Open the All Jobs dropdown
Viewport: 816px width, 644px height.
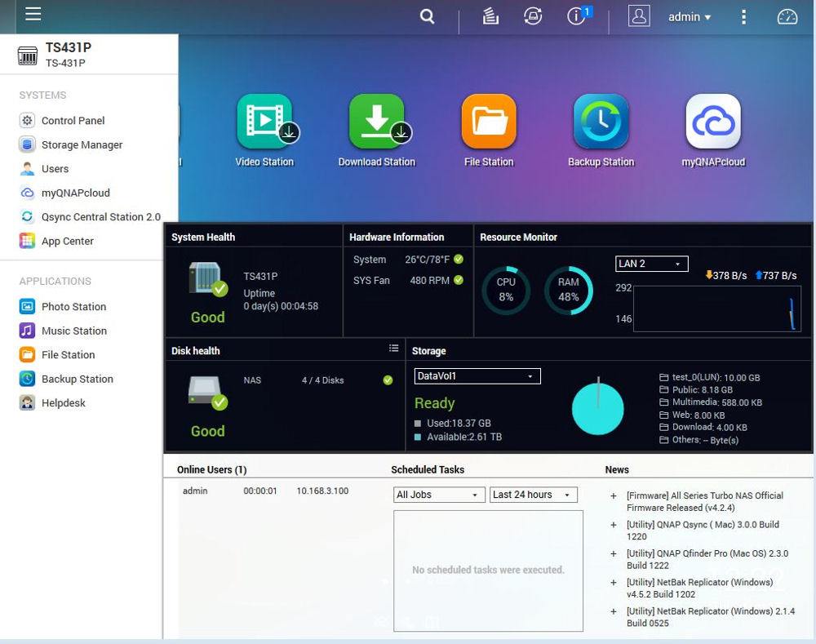coord(439,495)
